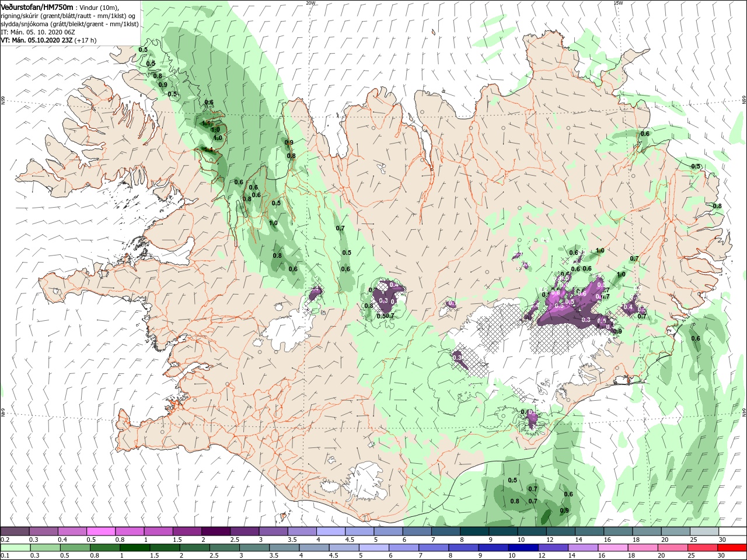Pick the rain scale swatch for 0.5–0.8
Screen dimensions: 747x560
75,548
